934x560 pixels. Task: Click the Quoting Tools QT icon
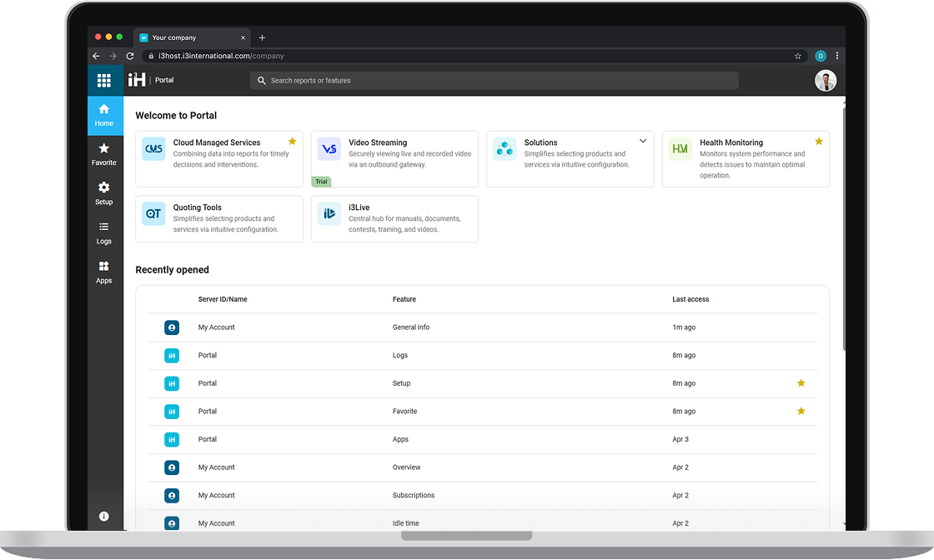click(x=153, y=213)
